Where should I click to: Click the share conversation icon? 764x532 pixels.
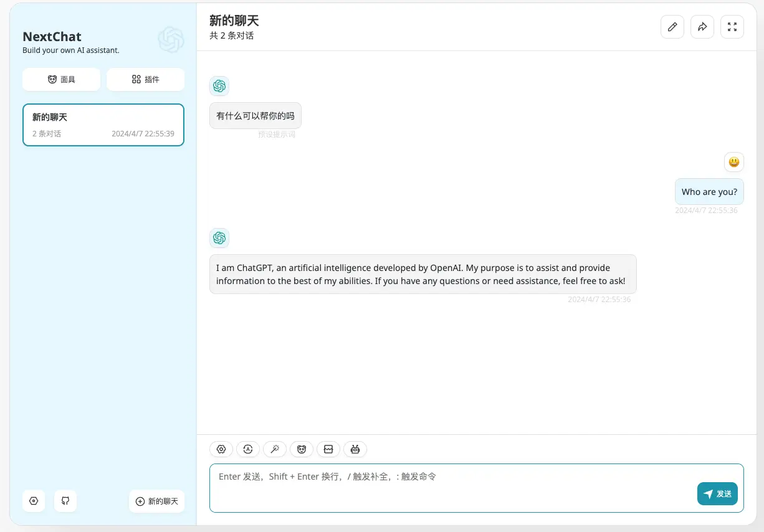coord(702,27)
